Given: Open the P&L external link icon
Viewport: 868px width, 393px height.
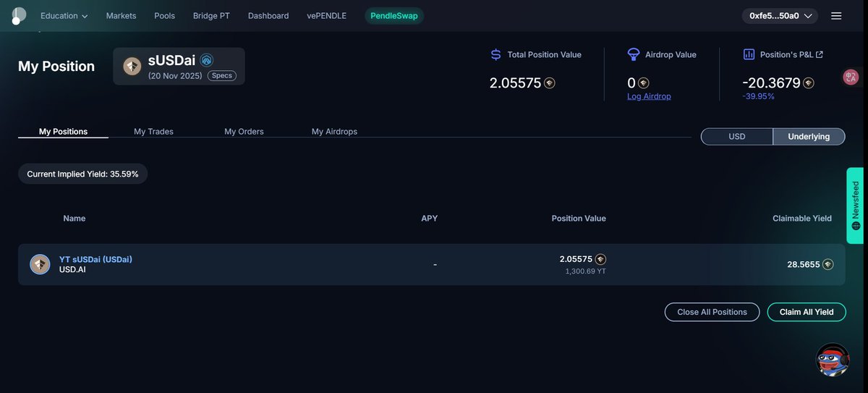Looking at the screenshot, I should point(820,54).
